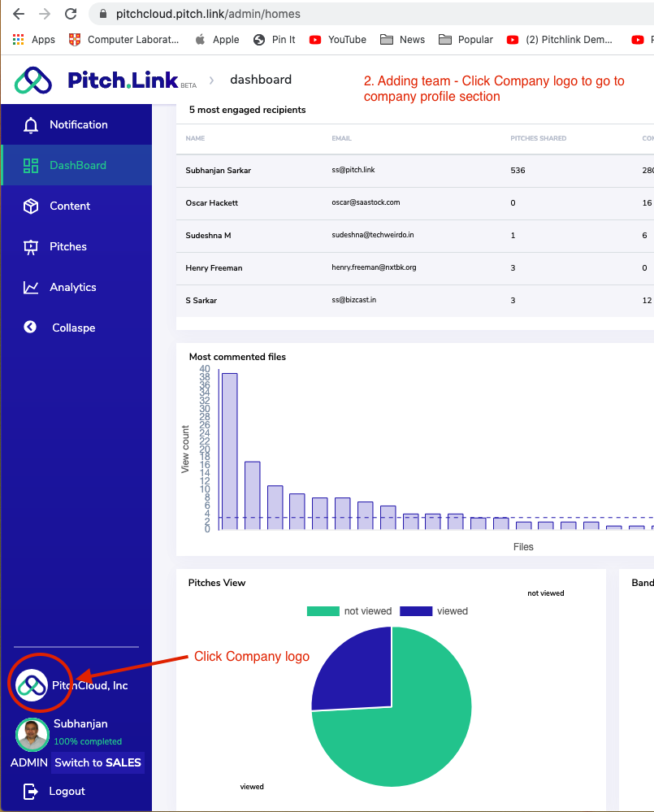The height and width of the screenshot is (812, 654).
Task: Click the DashBoard grid icon
Action: point(31,165)
